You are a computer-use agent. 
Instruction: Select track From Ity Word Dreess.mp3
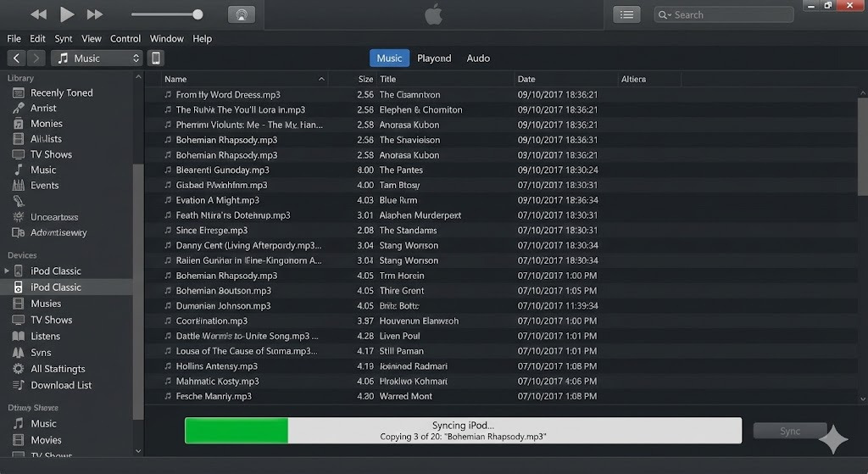pyautogui.click(x=228, y=95)
